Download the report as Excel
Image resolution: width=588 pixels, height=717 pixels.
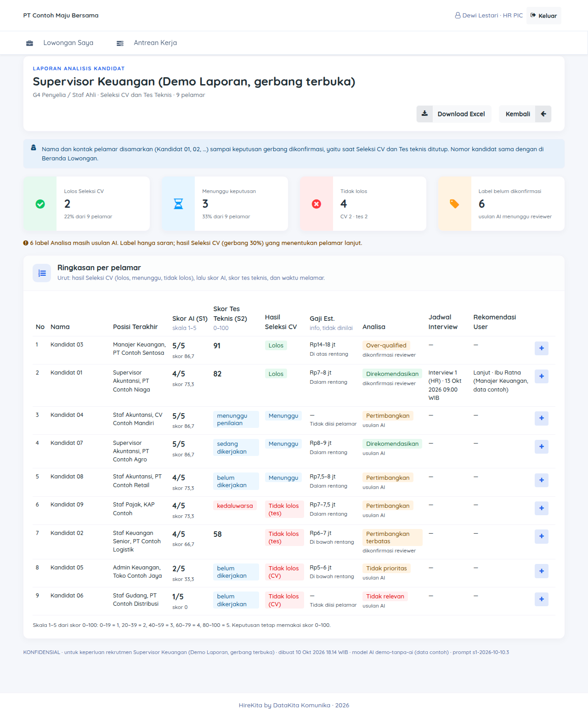454,114
